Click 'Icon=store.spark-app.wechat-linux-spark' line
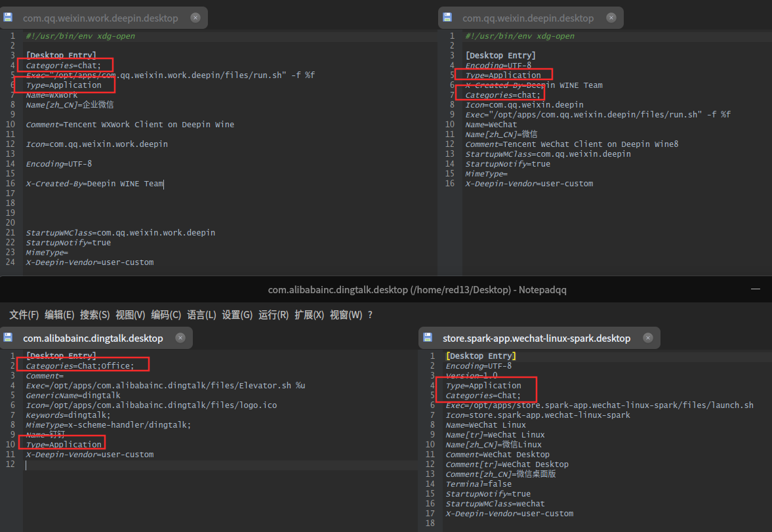The width and height of the screenshot is (772, 532). pos(538,415)
